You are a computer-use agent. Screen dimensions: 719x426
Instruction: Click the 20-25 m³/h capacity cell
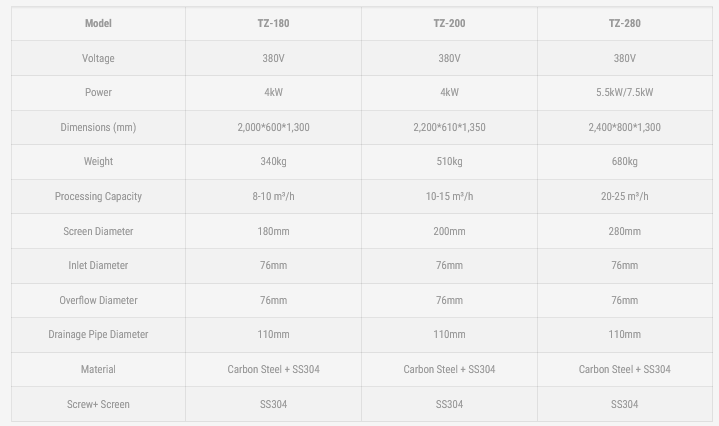(624, 197)
